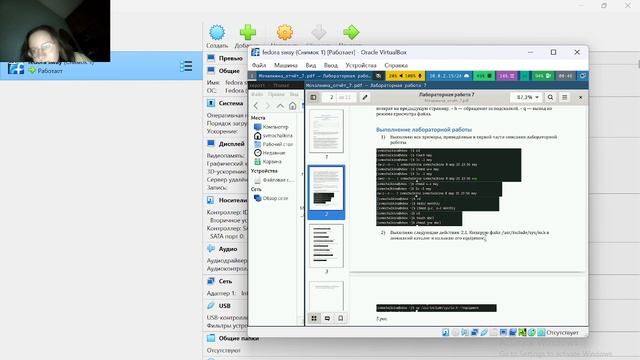Image resolution: width=640 pixels, height=360 pixels.
Task: Click the yellow volume and microphone block in sway bar
Action: 405,76
